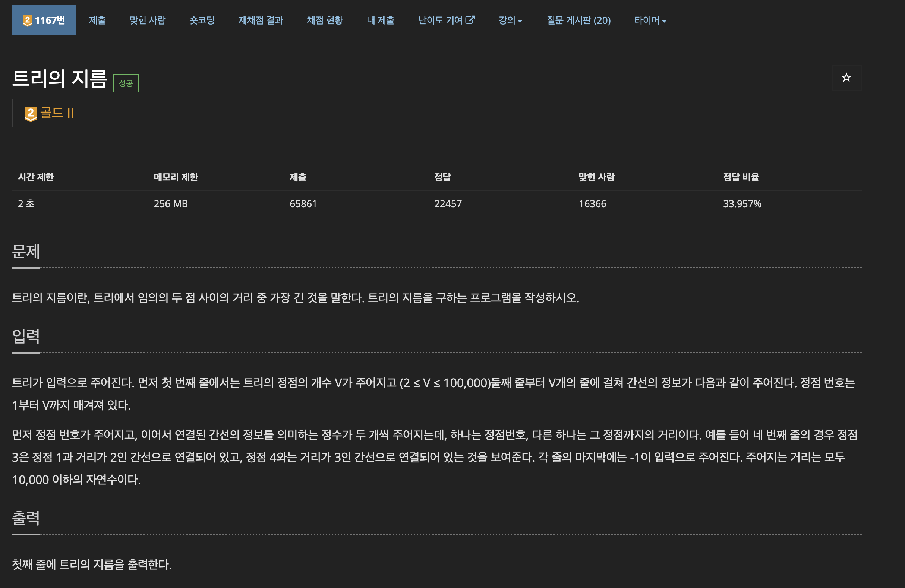Open the 숏코딩 tab
This screenshot has width=905, height=588.
[202, 20]
